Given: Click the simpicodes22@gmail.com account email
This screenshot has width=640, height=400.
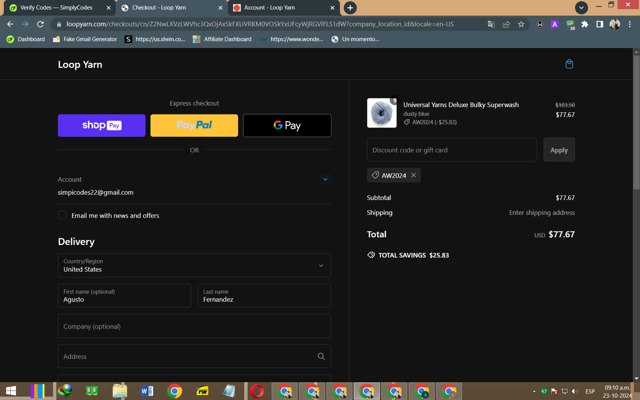Looking at the screenshot, I should click(x=96, y=192).
